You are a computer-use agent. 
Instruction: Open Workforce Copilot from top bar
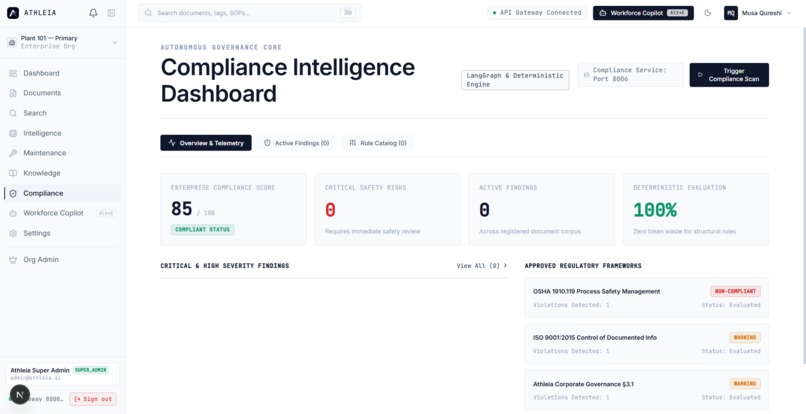click(643, 13)
